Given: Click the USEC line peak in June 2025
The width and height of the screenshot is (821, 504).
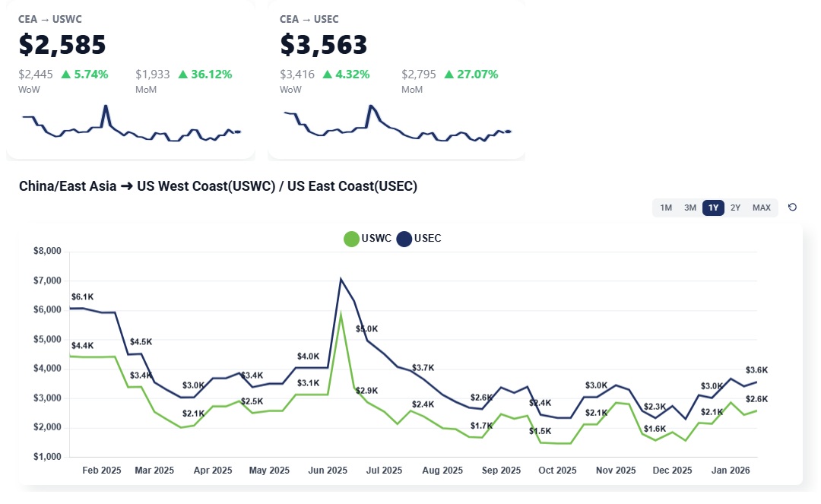Looking at the screenshot, I should [341, 279].
